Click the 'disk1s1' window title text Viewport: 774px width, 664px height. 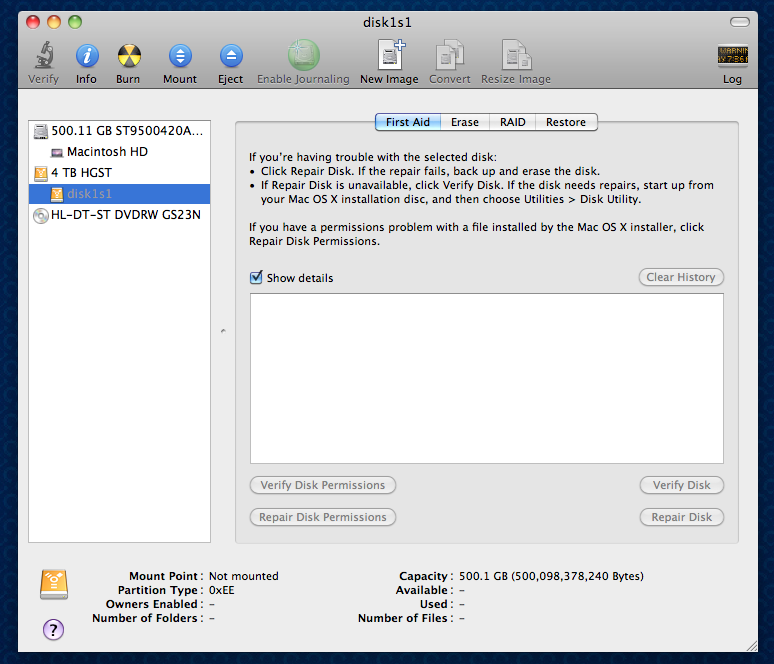coord(387,22)
